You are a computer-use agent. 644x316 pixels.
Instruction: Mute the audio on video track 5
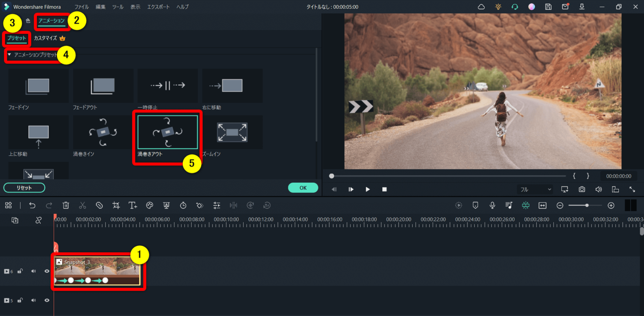click(34, 300)
